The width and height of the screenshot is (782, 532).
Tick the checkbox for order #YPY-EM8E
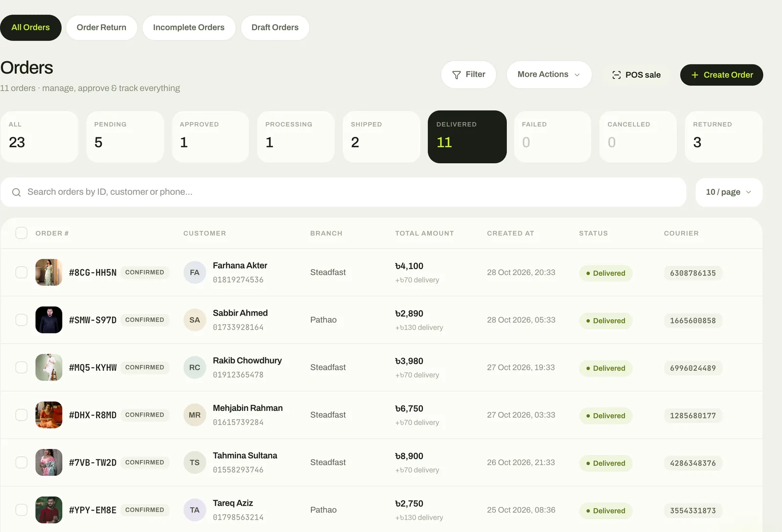[x=22, y=510]
